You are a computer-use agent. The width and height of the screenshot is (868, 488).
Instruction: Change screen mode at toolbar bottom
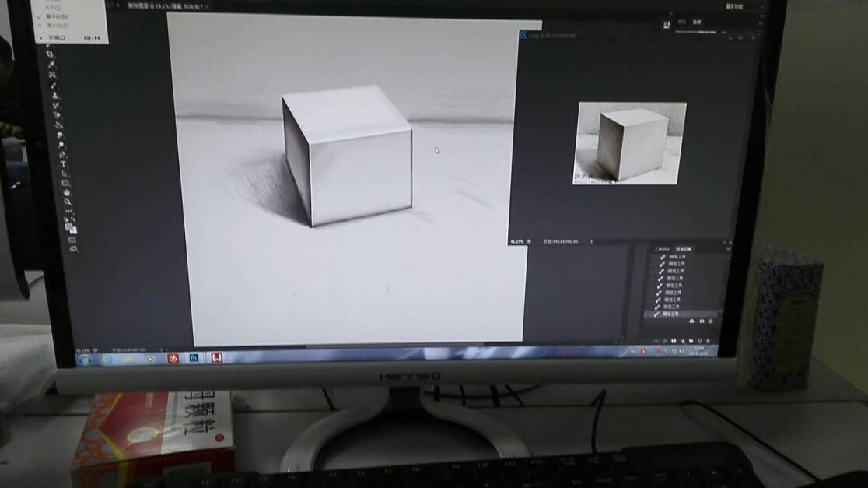coord(73,249)
